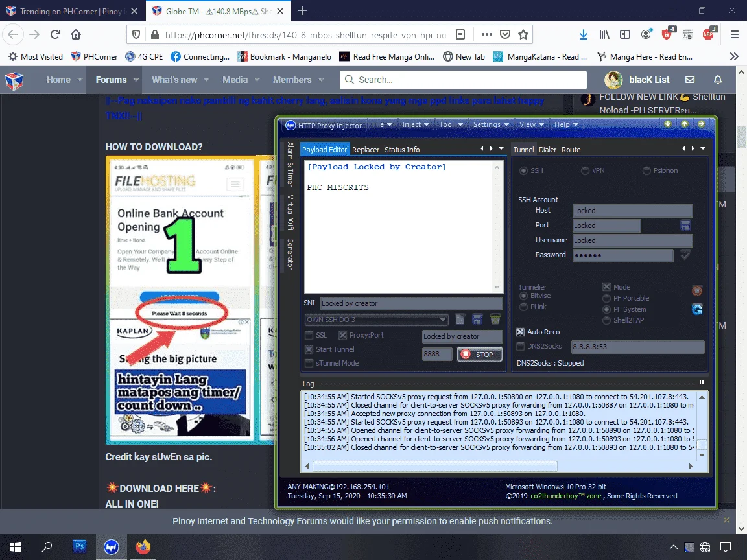Click the green up-arrow button in the HPI title bar
747x560 pixels.
(x=685, y=124)
